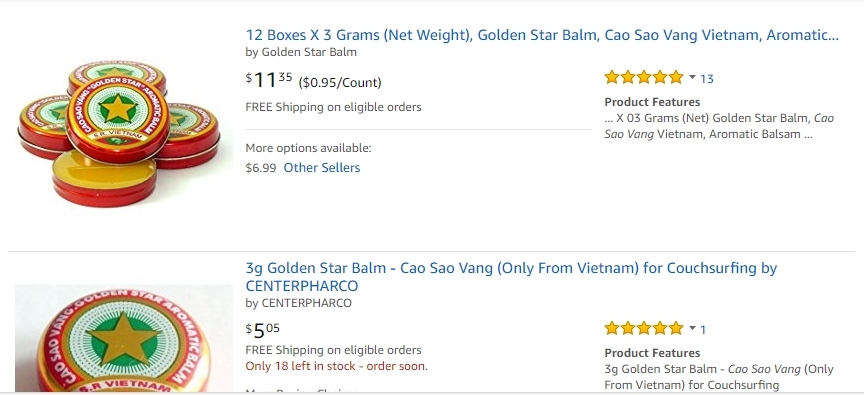Click first star icon of first product rating
This screenshot has width=864, height=395.
coord(612,78)
